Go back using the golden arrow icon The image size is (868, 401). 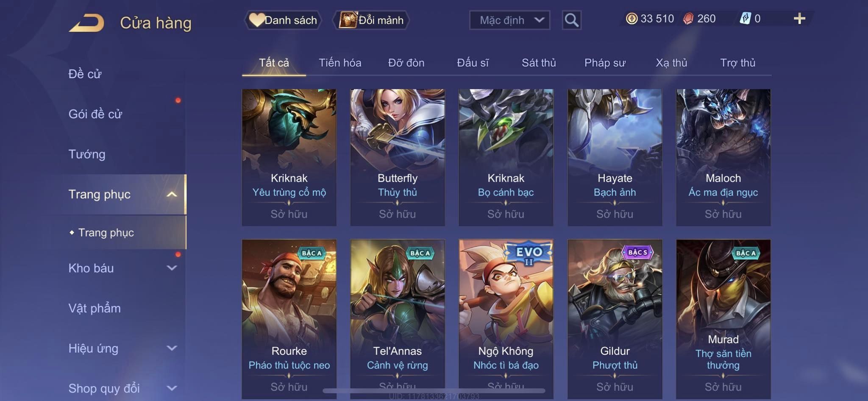(x=86, y=23)
